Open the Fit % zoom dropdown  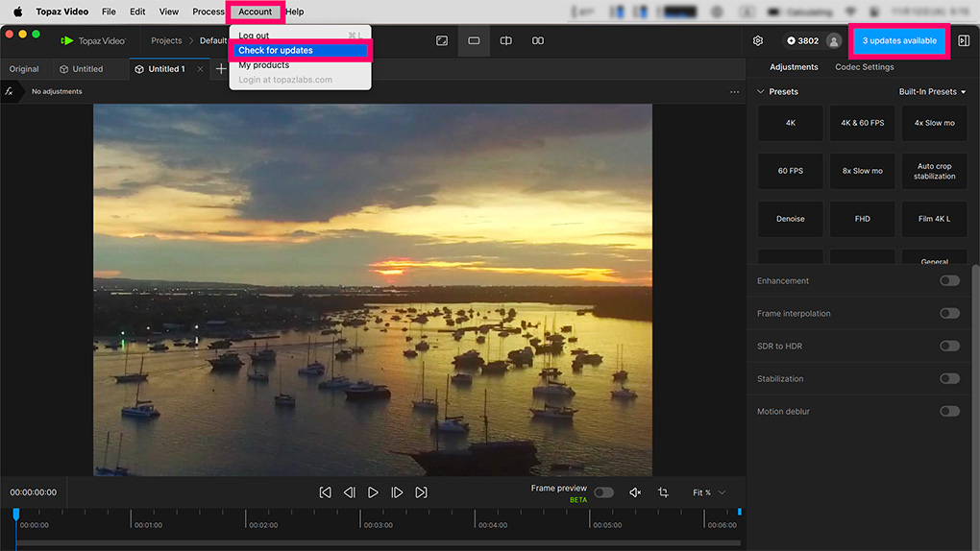(709, 492)
